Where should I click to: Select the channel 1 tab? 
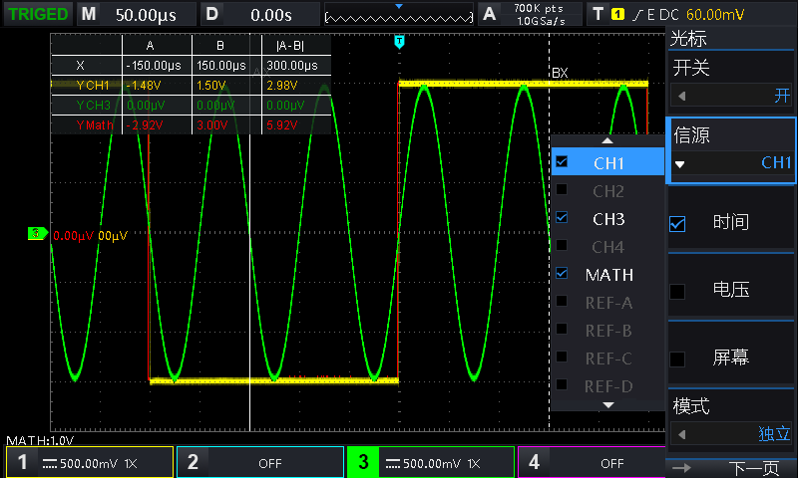pyautogui.click(x=89, y=462)
